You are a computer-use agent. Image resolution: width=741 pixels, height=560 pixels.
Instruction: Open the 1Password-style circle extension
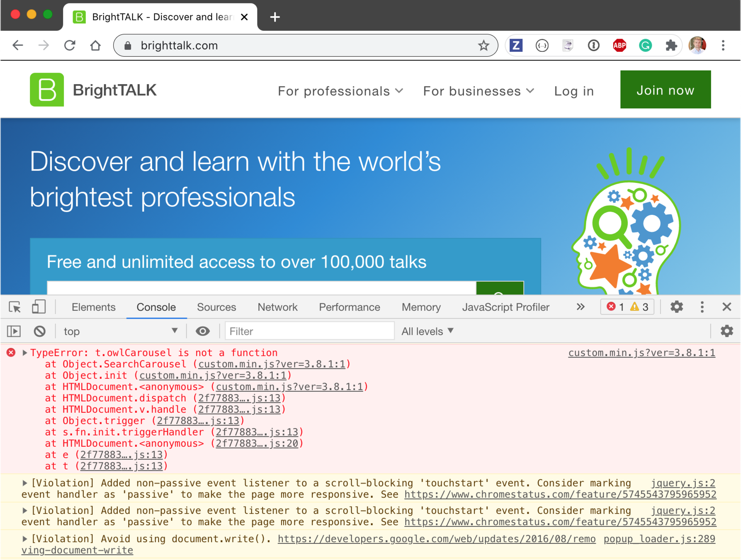(593, 45)
